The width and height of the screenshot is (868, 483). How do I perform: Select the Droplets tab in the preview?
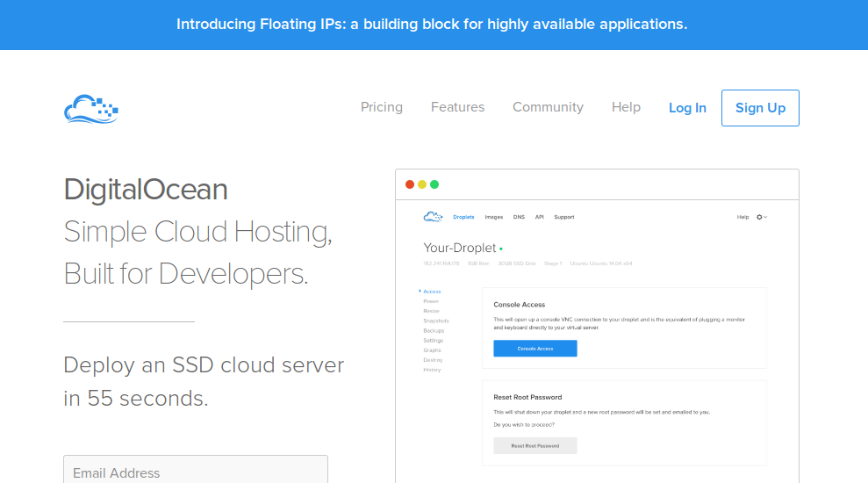(x=463, y=217)
